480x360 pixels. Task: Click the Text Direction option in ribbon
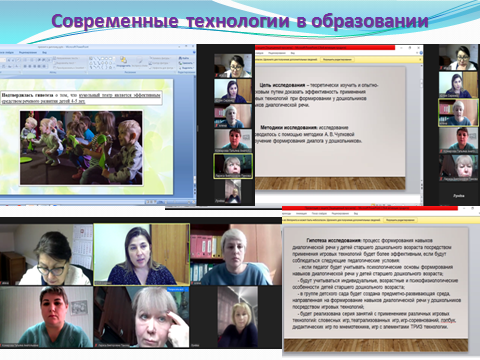[67, 58]
